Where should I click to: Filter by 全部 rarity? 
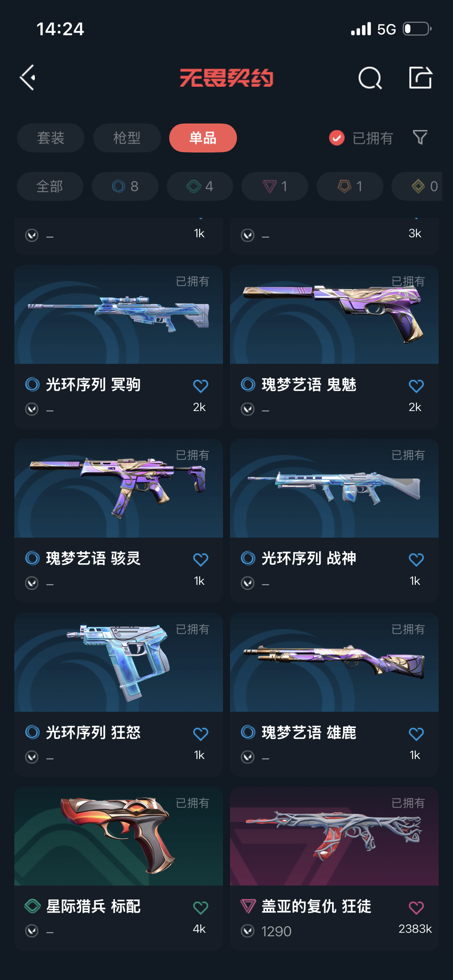pyautogui.click(x=50, y=186)
